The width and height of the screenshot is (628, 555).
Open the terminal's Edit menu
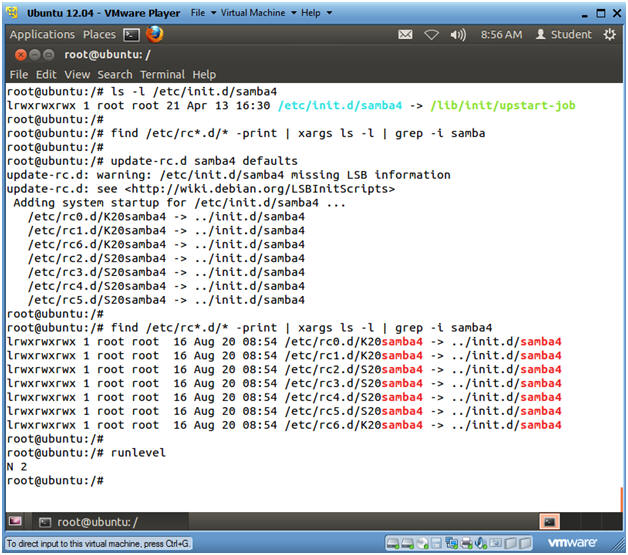46,74
